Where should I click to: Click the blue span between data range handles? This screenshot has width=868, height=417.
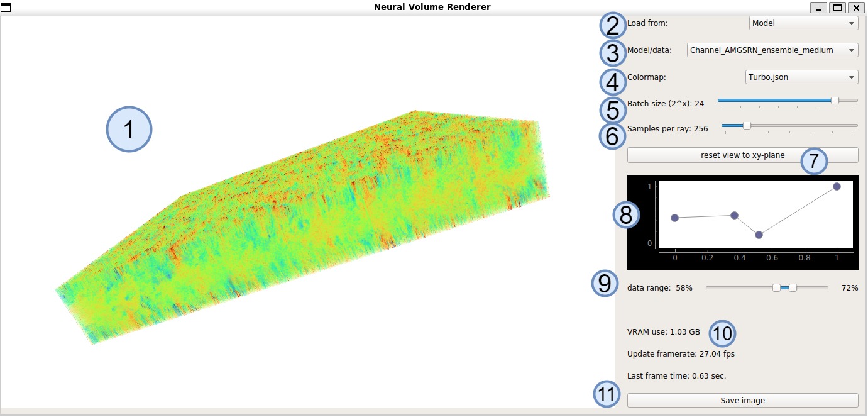coord(784,287)
